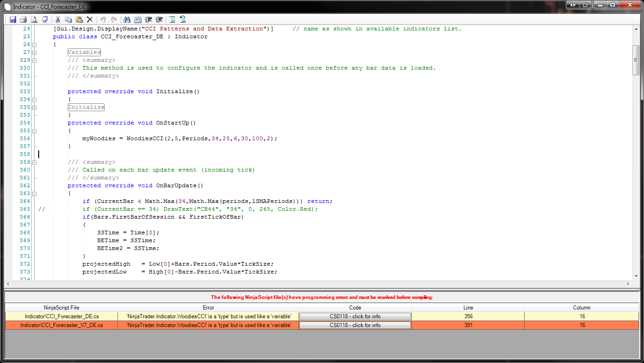Viewport: 644px width, 363px height.
Task: Click the error message in the CCI_Forecaster_DE.cs row
Action: (208, 316)
